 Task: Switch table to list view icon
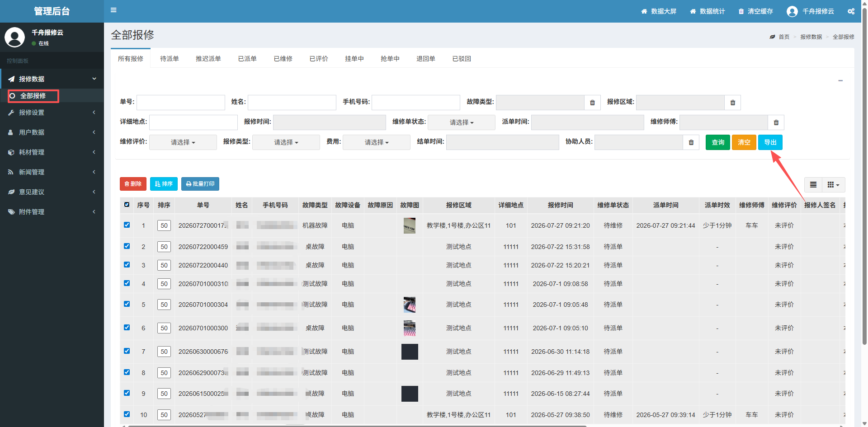click(x=813, y=185)
